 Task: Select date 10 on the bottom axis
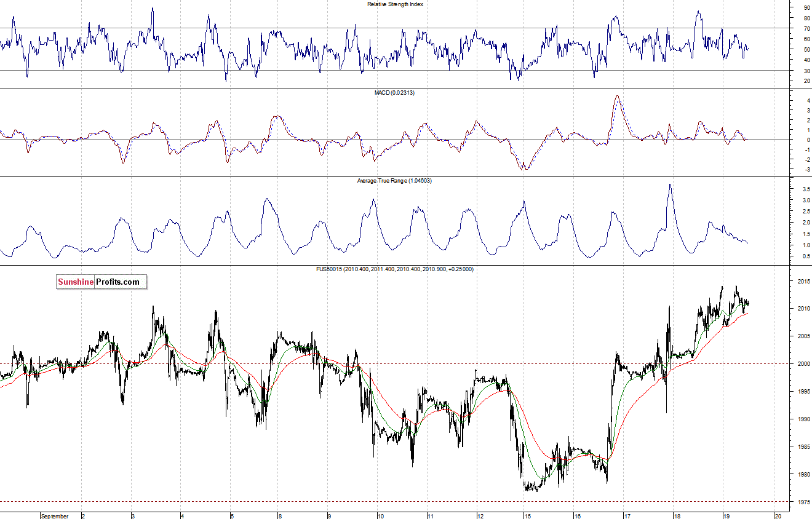(x=381, y=516)
